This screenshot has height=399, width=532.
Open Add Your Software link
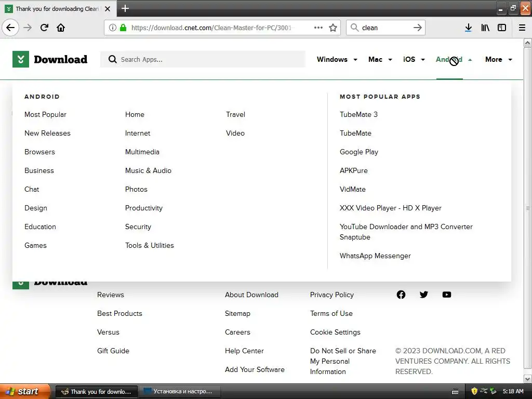[x=255, y=369]
